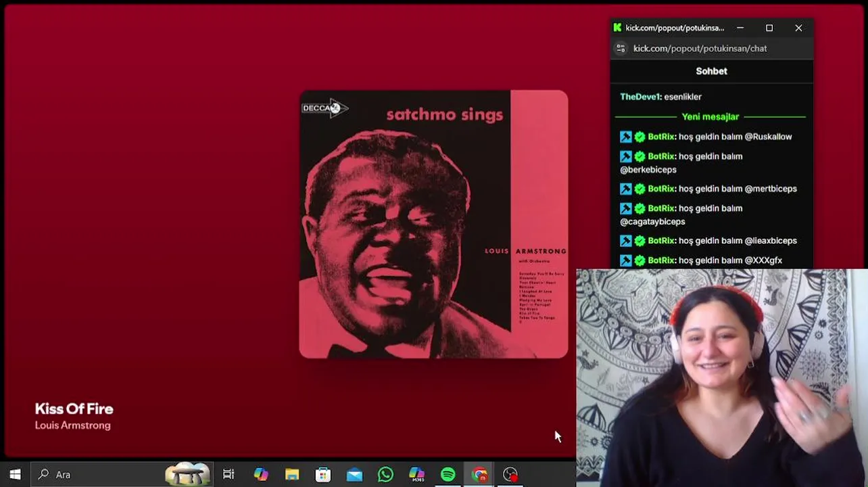The height and width of the screenshot is (487, 868).
Task: Minimize the Kick chat popout window
Action: coord(740,28)
